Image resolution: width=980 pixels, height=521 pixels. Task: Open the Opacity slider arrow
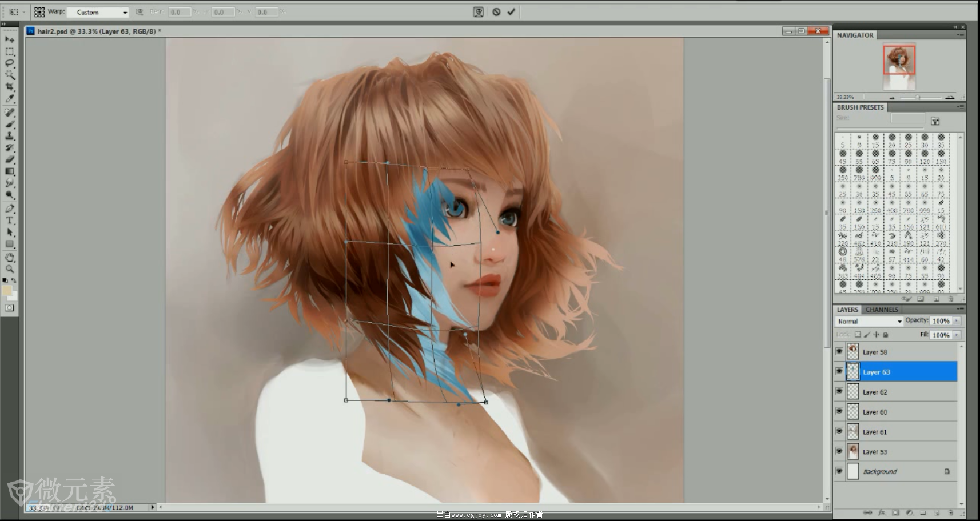[956, 321]
